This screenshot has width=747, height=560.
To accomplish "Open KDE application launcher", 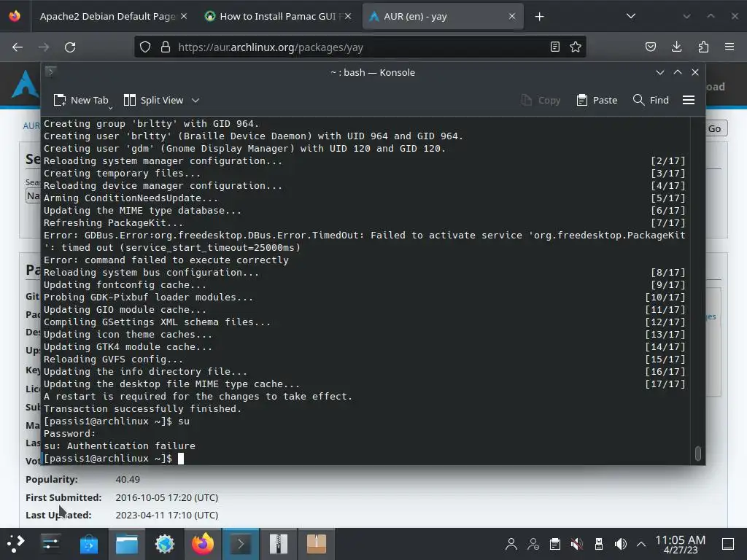I will coord(15,544).
